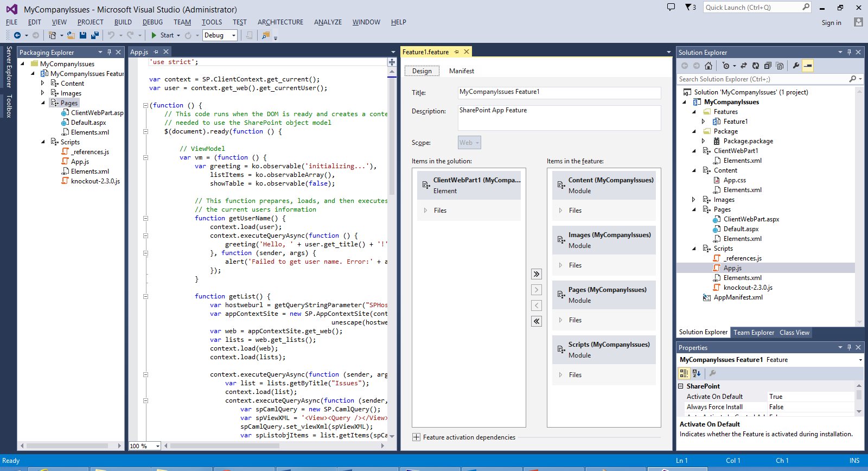Click the remove-all double arrow in feature designer

pyautogui.click(x=537, y=321)
